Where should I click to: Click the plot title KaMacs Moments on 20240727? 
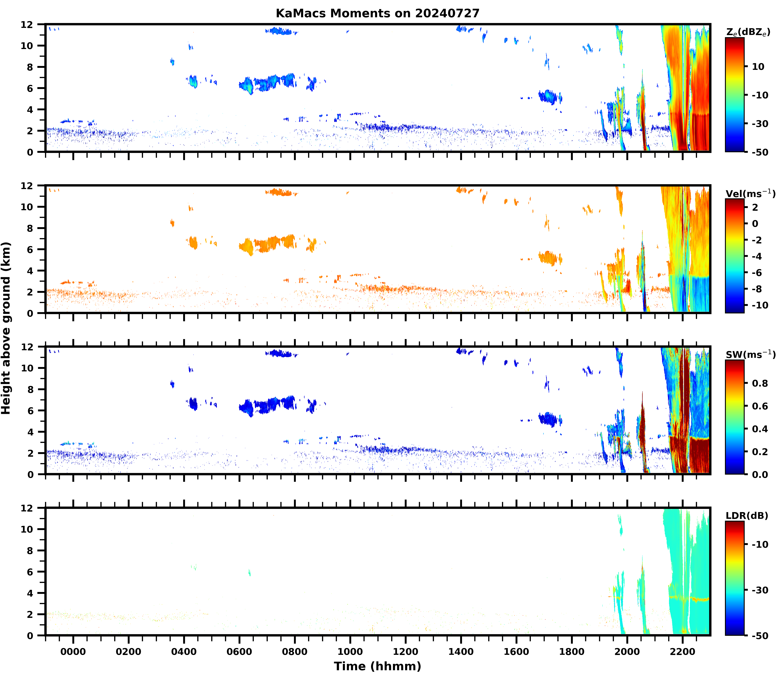[377, 13]
